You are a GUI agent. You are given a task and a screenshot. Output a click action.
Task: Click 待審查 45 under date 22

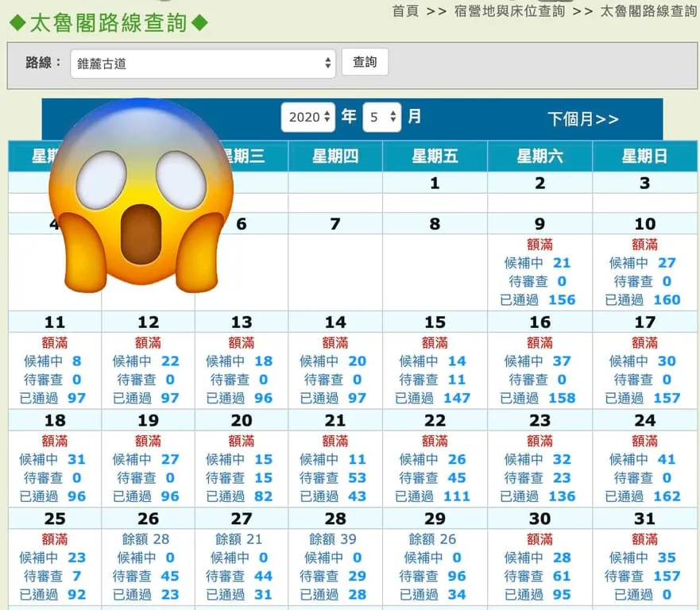(x=432, y=477)
